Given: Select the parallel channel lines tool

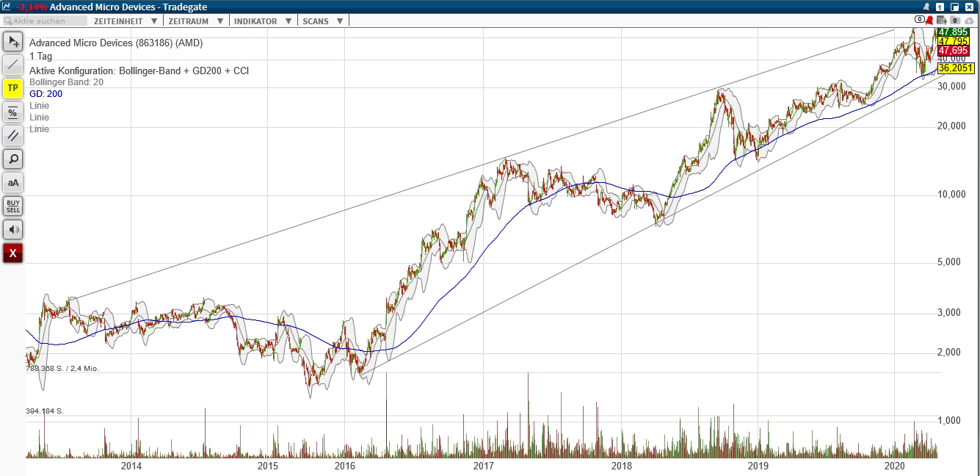Looking at the screenshot, I should (x=13, y=136).
